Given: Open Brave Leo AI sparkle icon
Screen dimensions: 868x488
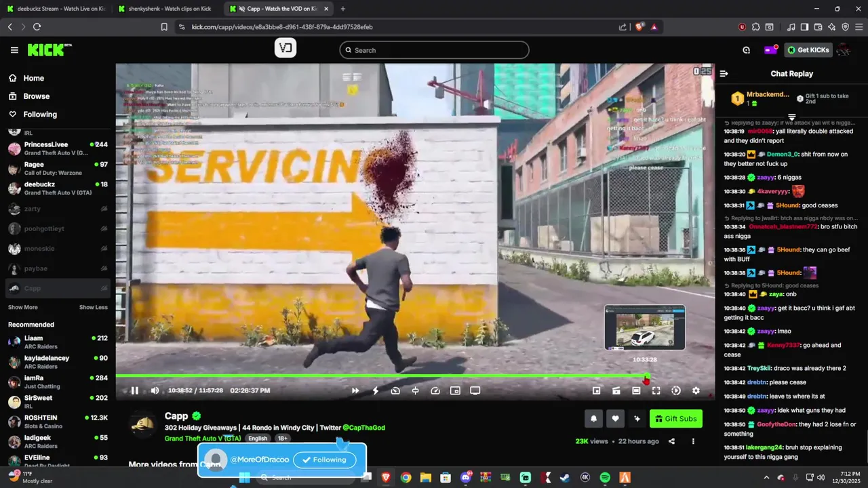Looking at the screenshot, I should pyautogui.click(x=831, y=27).
